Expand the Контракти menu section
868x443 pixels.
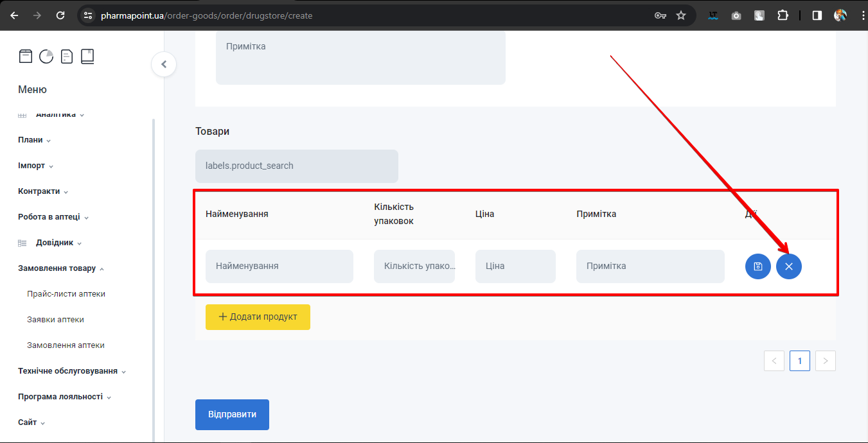click(43, 191)
